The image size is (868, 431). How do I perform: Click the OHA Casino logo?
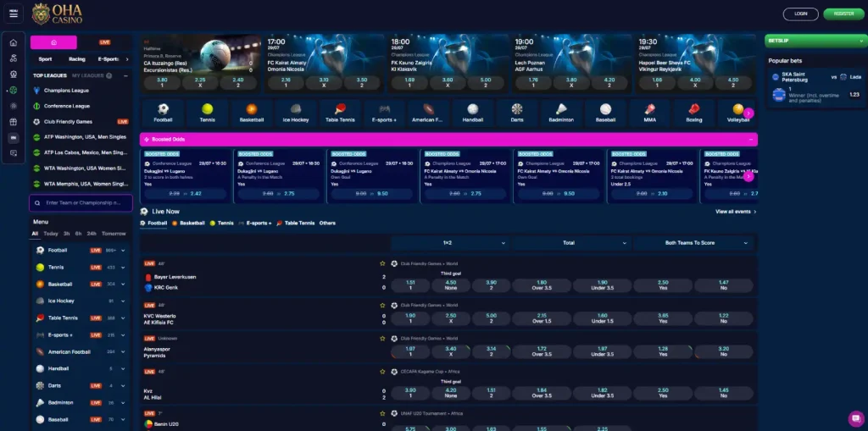coord(57,14)
